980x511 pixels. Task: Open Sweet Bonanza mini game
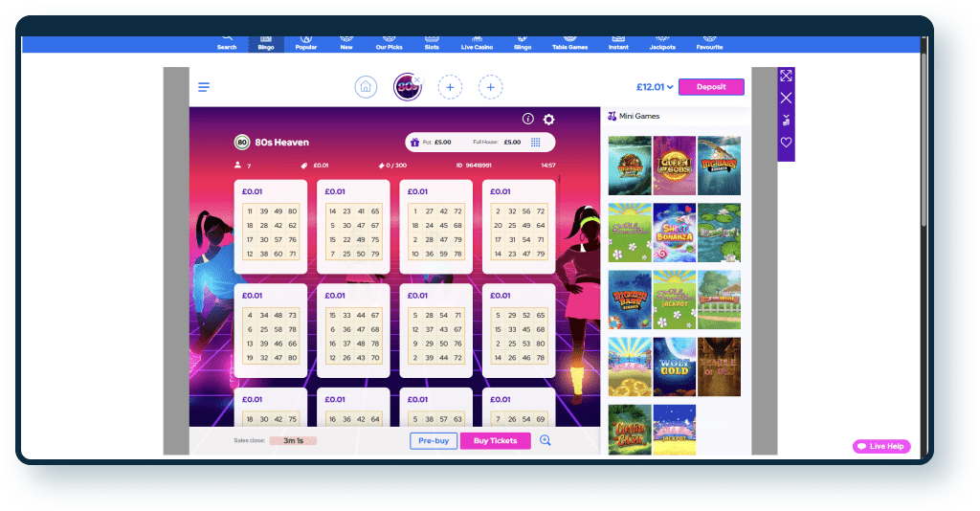675,233
